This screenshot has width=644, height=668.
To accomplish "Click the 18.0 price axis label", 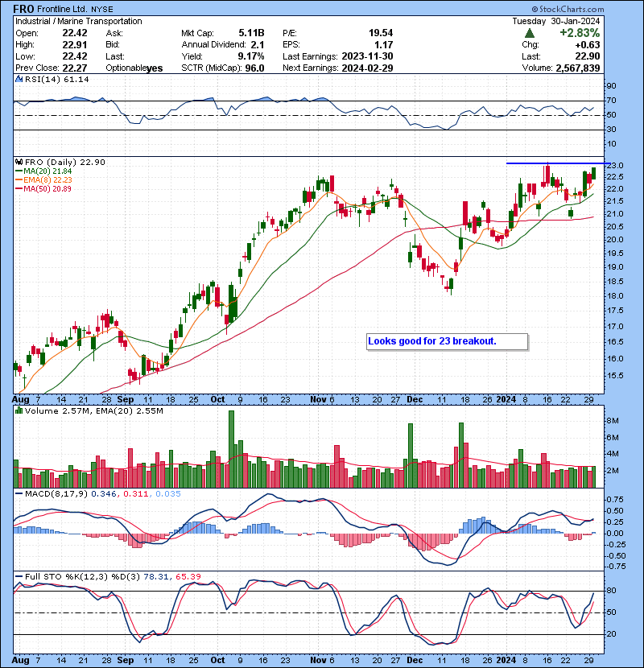I will (x=616, y=295).
